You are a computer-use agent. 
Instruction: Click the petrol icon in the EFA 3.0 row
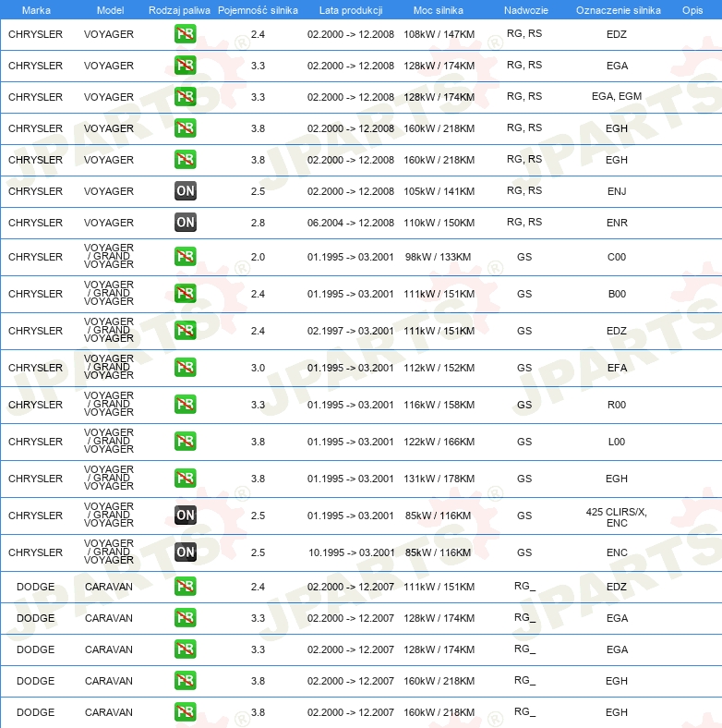coord(185,368)
